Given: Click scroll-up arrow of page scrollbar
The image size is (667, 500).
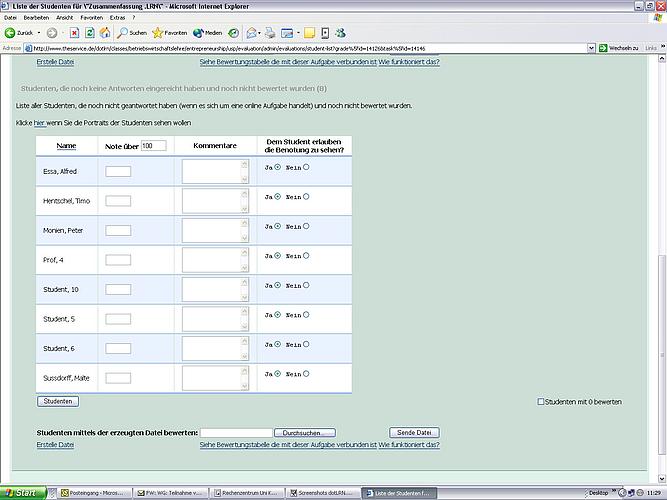Looking at the screenshot, I should pyautogui.click(x=662, y=59).
